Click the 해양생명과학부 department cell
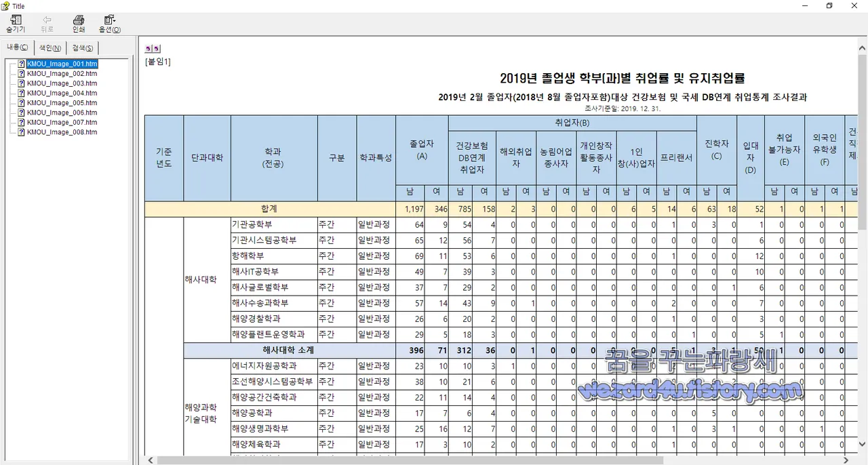Screen dimensions: 868x465 [274, 428]
